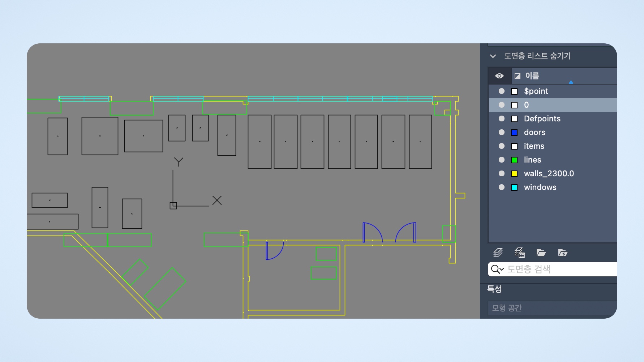Select the windows layer name
The height and width of the screenshot is (362, 644).
pos(540,187)
